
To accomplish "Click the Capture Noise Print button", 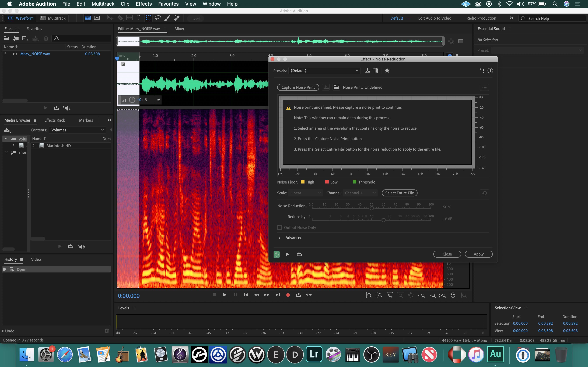I will click(298, 87).
